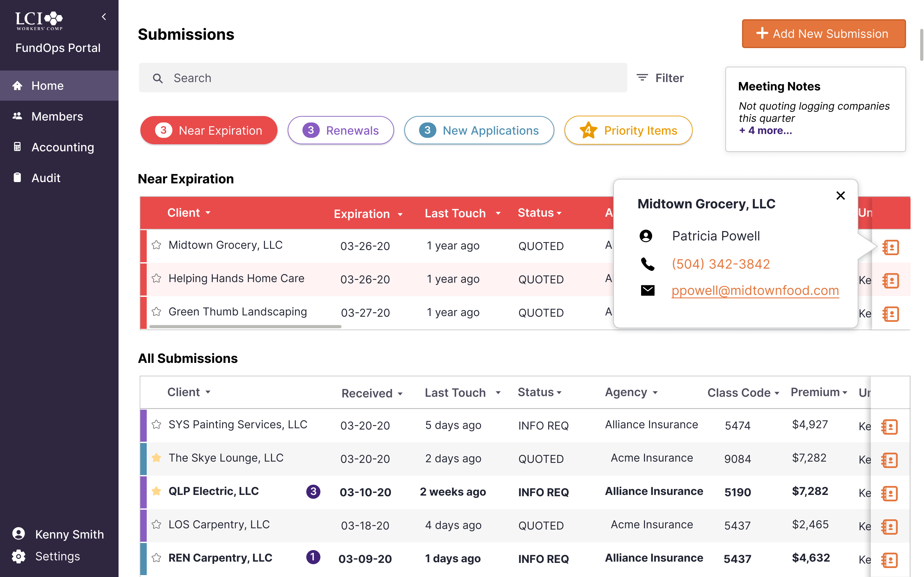924x577 pixels.
Task: Open contact card for Helping Hands Home Care
Action: pyautogui.click(x=890, y=280)
